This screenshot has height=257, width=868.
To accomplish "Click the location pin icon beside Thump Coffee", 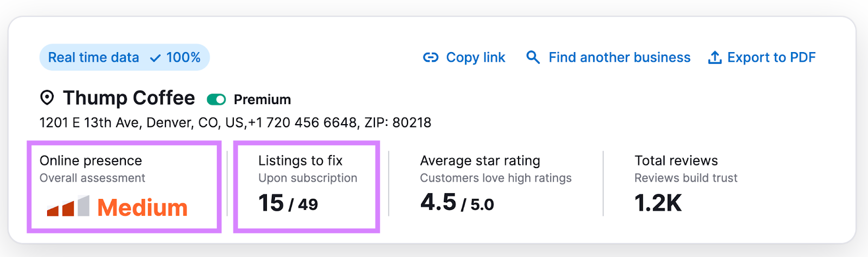I will click(47, 98).
